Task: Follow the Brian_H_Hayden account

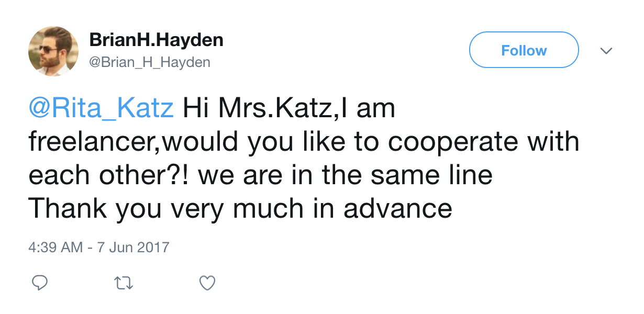Action: (524, 50)
